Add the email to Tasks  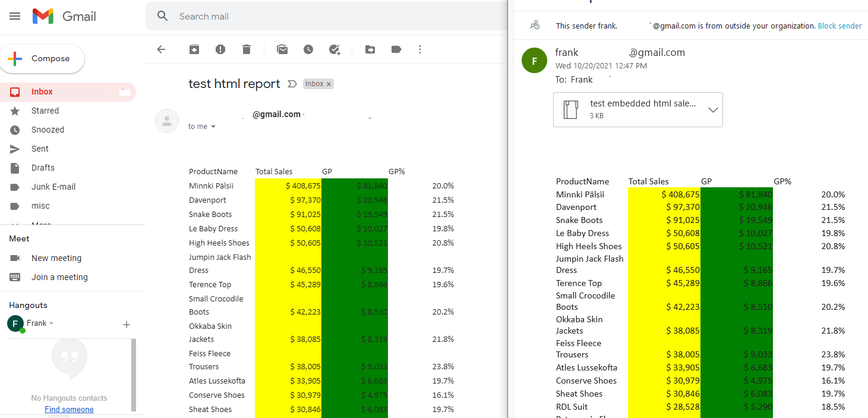(x=334, y=49)
